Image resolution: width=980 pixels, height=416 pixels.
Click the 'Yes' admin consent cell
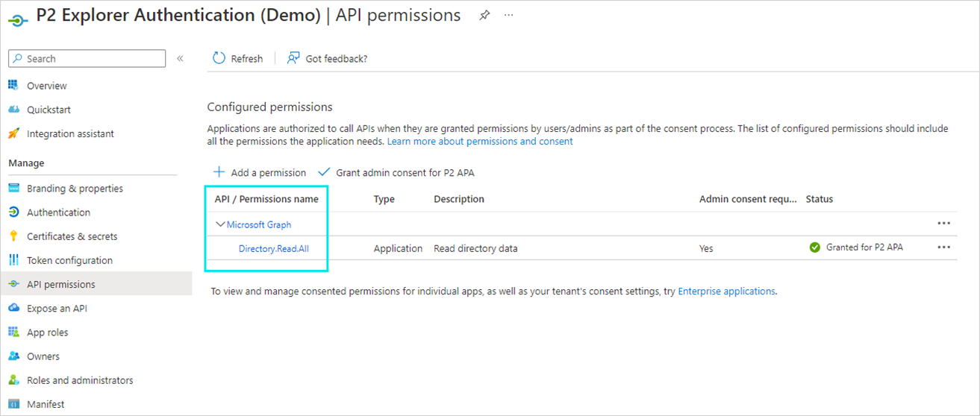[706, 248]
